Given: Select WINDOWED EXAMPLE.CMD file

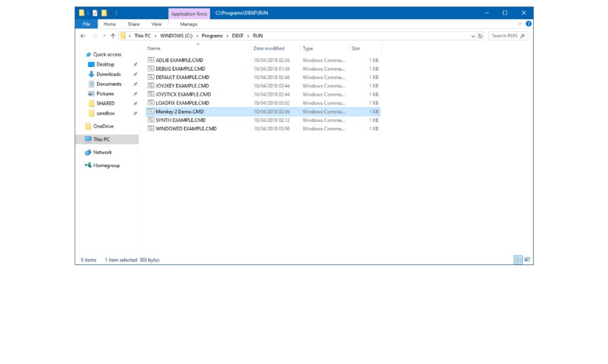Looking at the screenshot, I should coord(263,129).
